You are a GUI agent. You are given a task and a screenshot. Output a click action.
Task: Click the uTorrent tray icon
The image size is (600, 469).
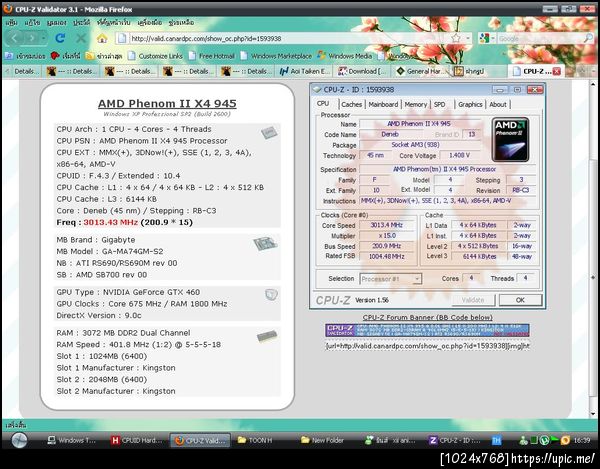pyautogui.click(x=544, y=440)
